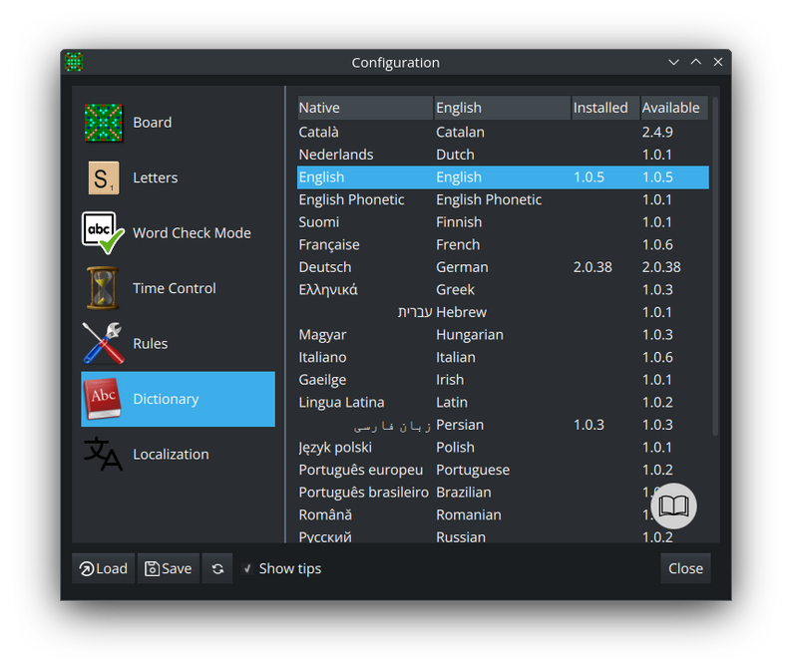Click the refresh arrows button
The width and height of the screenshot is (792, 672).
coord(217,568)
